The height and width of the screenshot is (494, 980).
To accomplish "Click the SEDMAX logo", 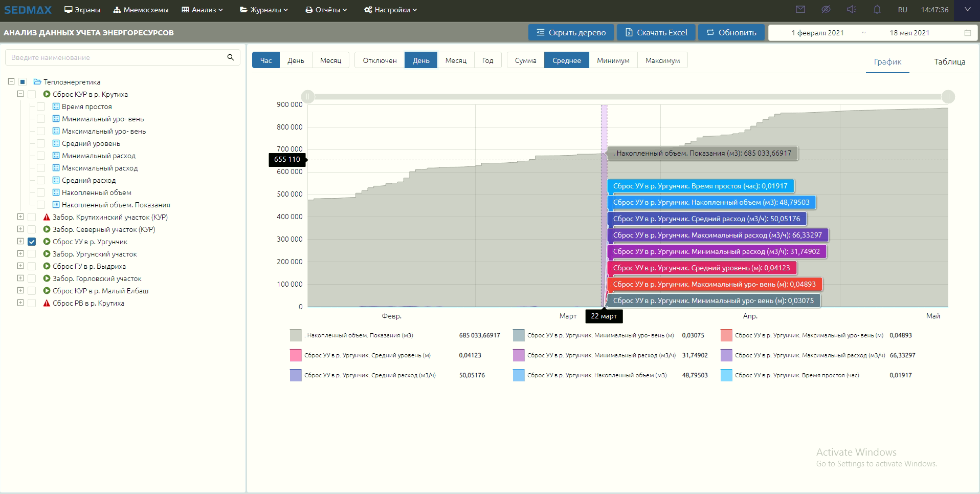I will pyautogui.click(x=28, y=10).
